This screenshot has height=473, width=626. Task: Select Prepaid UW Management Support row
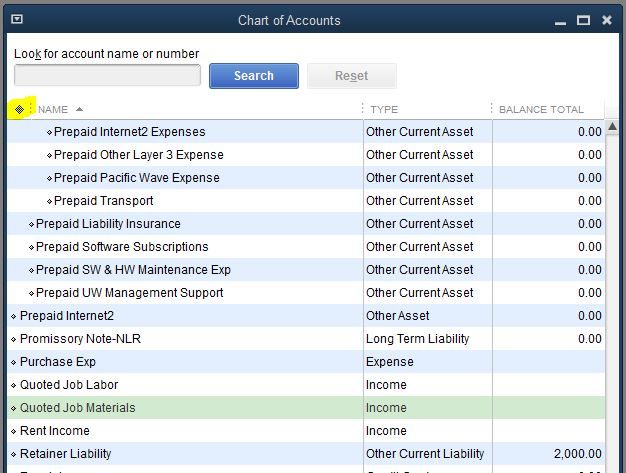tap(129, 293)
